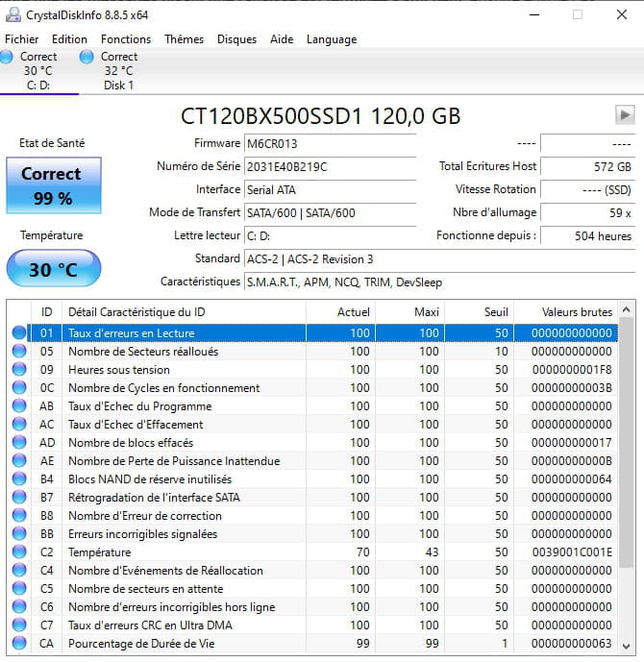Click the CrystalDiskInfo app icon in the title bar

13,14
